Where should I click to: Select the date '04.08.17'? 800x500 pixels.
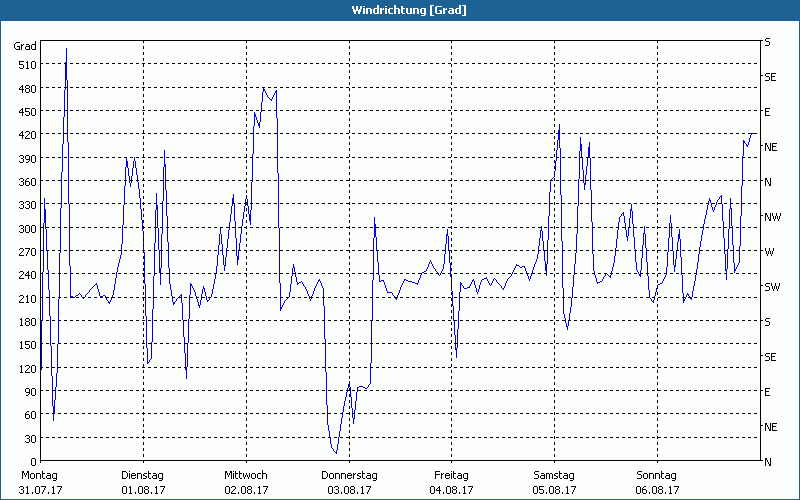pyautogui.click(x=452, y=490)
